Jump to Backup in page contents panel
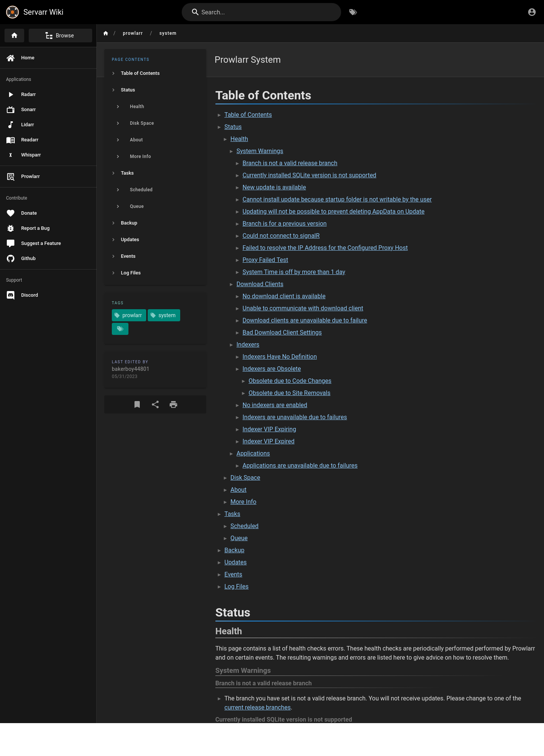The height and width of the screenshot is (756, 544). click(x=129, y=223)
